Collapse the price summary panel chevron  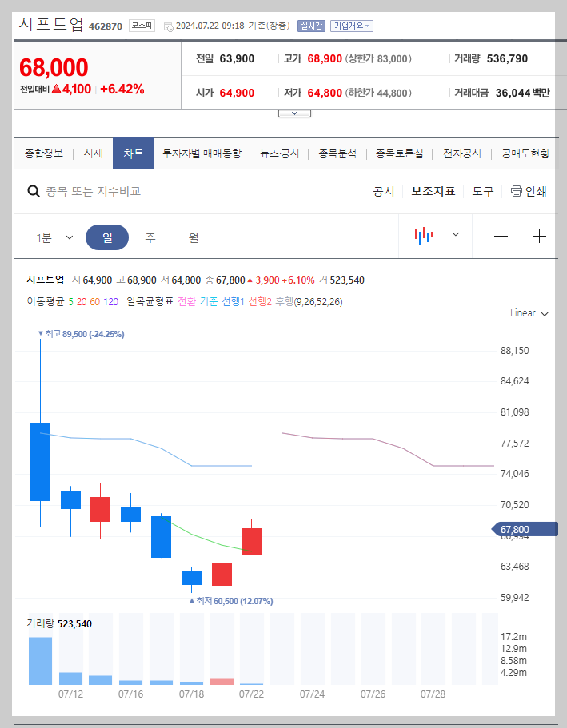(293, 112)
